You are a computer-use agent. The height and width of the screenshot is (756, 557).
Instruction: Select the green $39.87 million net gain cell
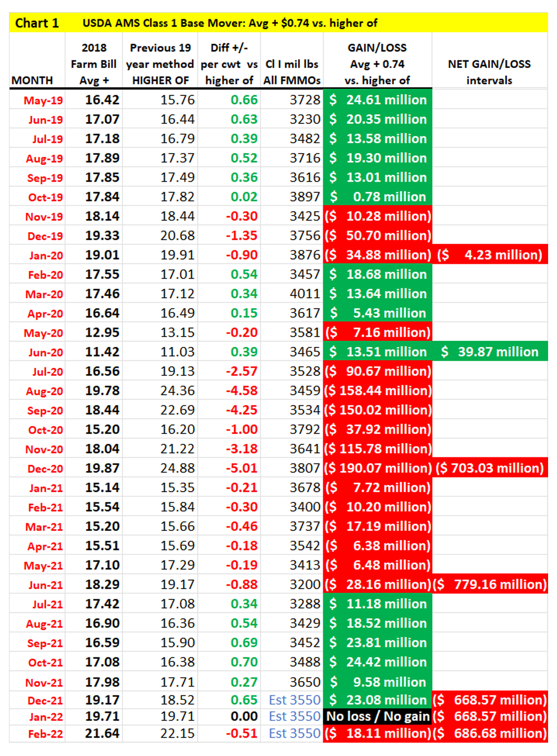click(x=489, y=352)
